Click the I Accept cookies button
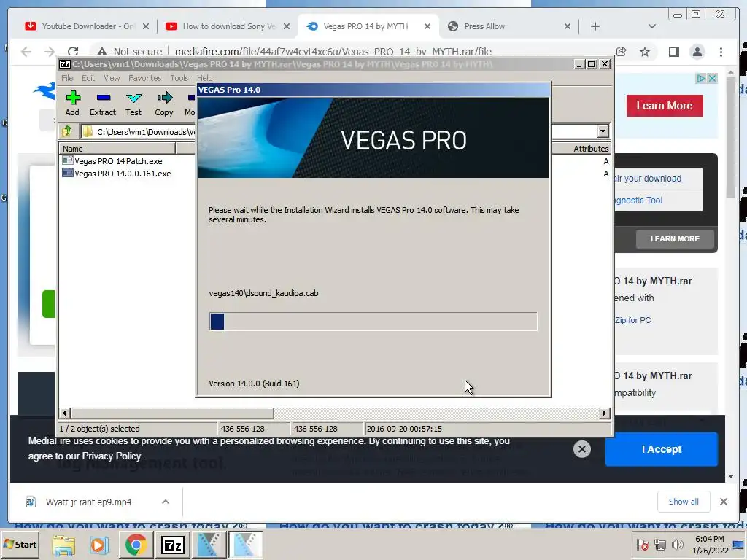This screenshot has height=560, width=747. (x=661, y=449)
